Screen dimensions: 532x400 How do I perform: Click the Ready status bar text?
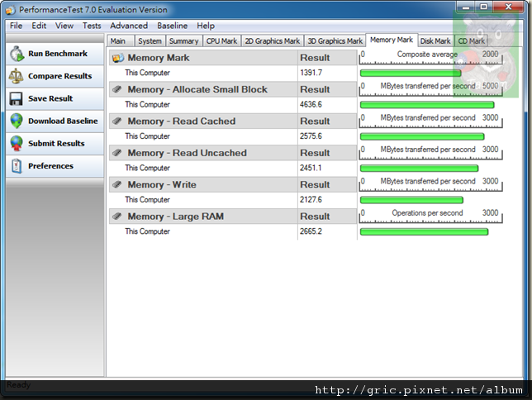(x=19, y=385)
